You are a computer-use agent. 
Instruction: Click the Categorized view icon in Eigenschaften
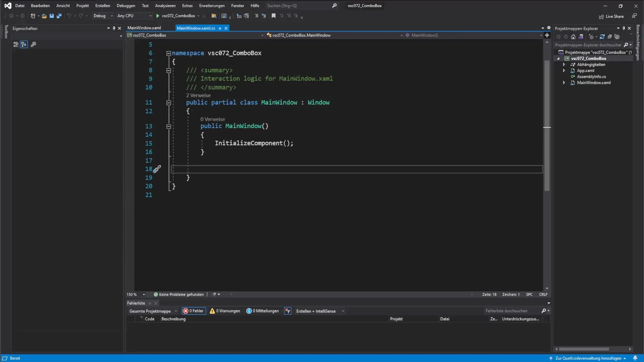[16, 44]
